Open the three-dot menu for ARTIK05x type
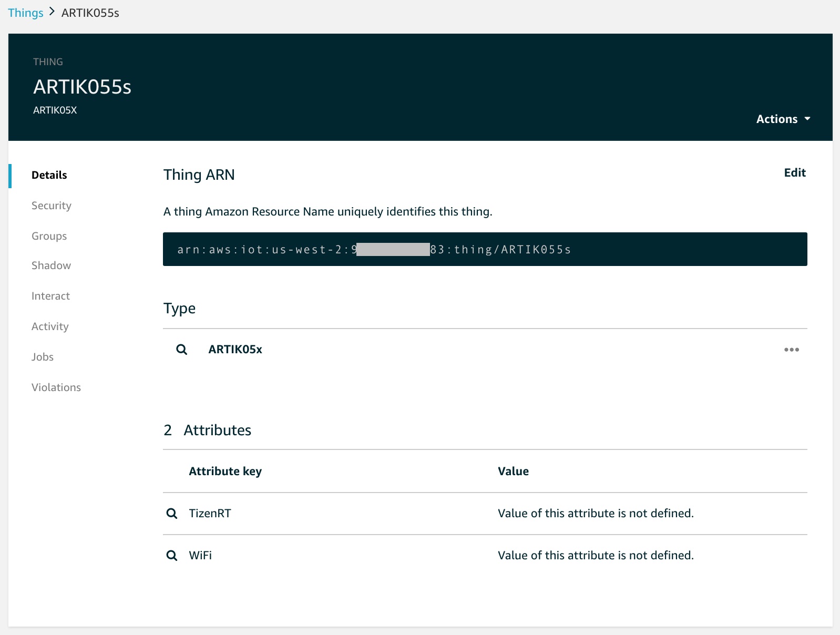 coord(791,350)
